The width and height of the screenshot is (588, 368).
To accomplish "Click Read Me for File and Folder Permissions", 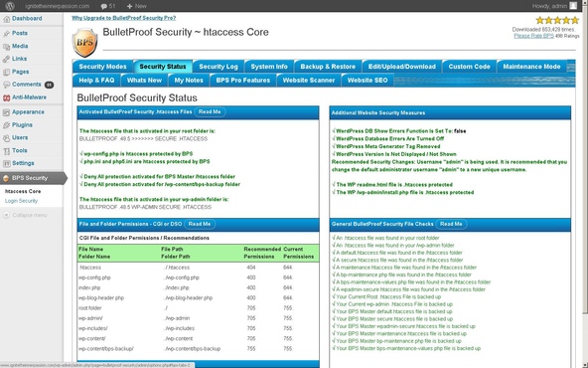I will 200,224.
